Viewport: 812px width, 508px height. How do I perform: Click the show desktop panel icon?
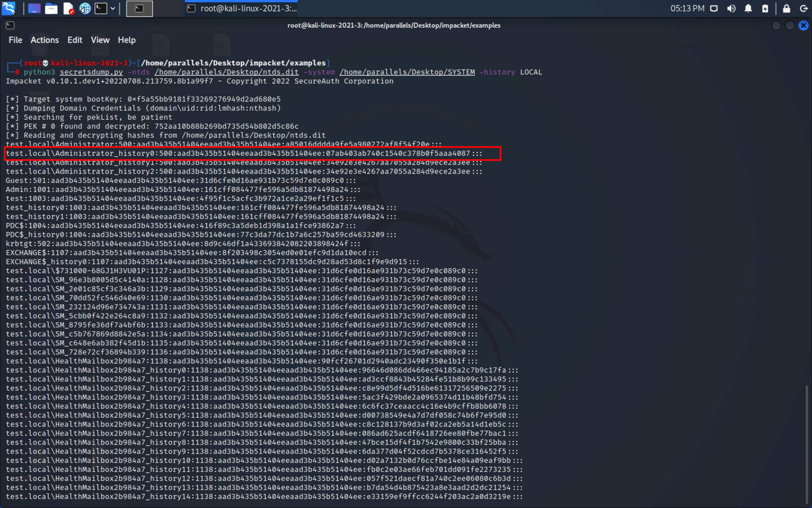coord(34,8)
